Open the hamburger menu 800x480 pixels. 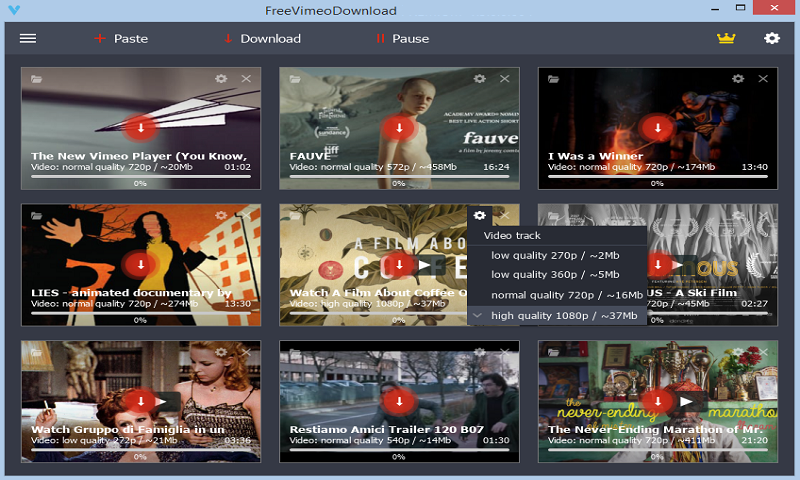pos(28,38)
